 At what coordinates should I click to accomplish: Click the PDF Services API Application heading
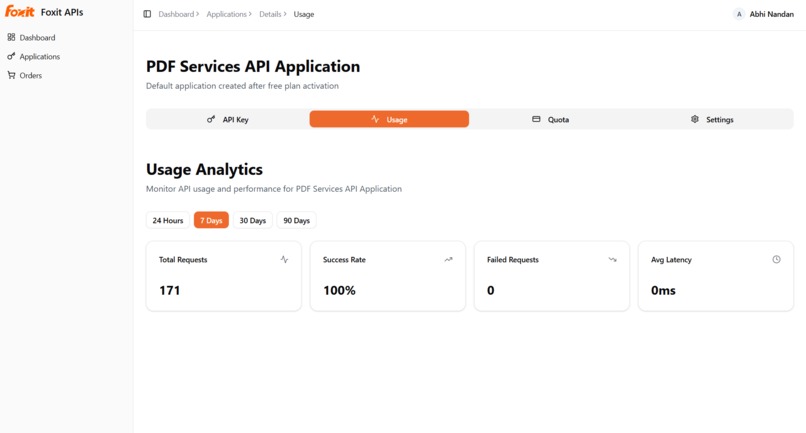coord(253,66)
